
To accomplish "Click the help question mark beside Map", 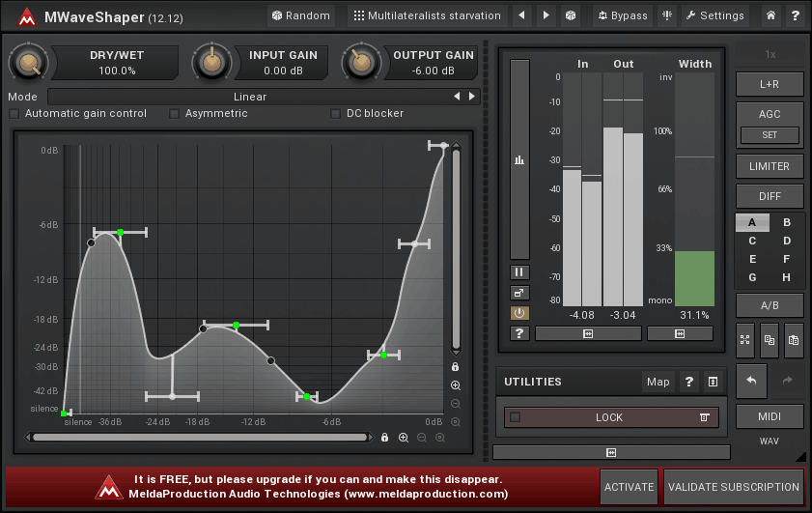I will click(688, 382).
